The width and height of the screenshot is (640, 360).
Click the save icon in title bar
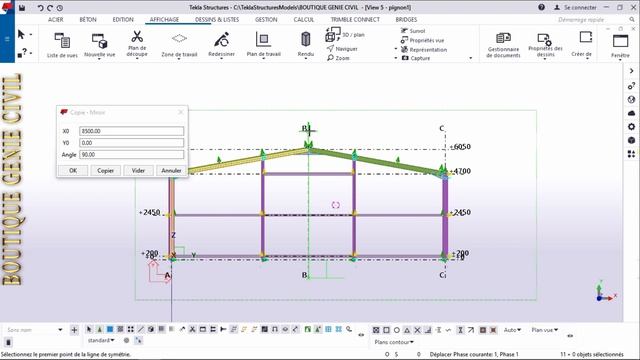[x=22, y=8]
